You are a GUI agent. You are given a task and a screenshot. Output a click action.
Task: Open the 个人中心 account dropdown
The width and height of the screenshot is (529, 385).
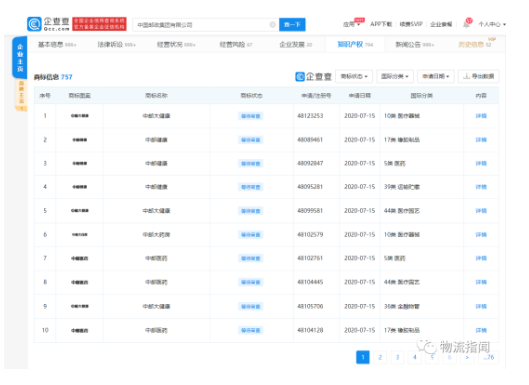point(492,24)
